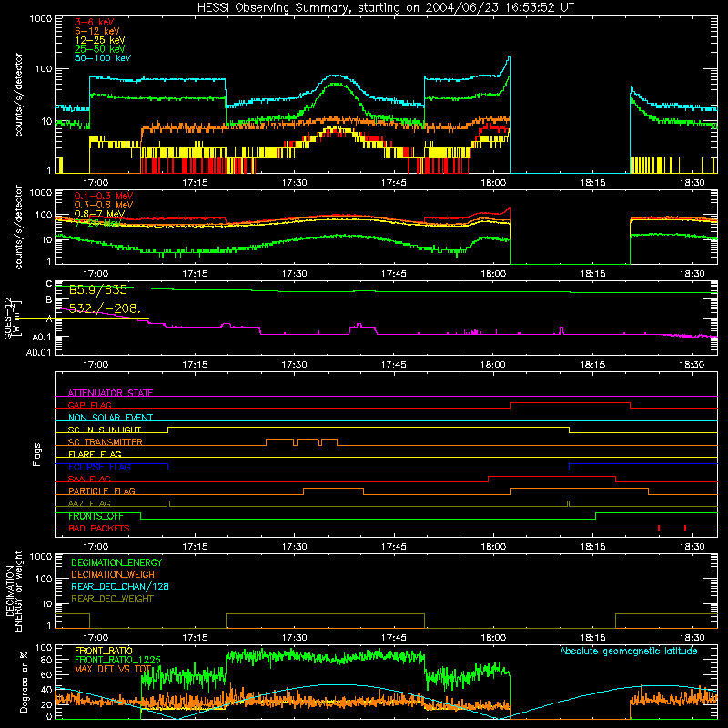Click the C tick label on GOES axis
The width and height of the screenshot is (728, 728).
point(49,283)
